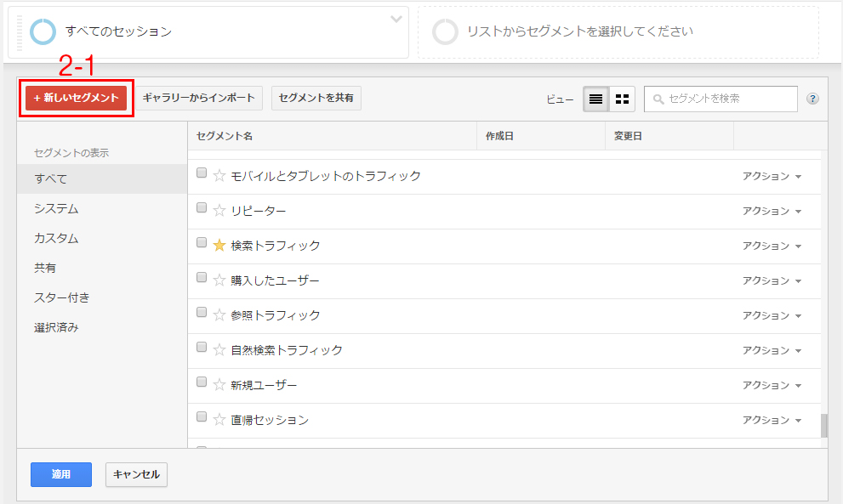Click the 新しいセグメント button
This screenshot has height=504, width=843.
coord(77,98)
